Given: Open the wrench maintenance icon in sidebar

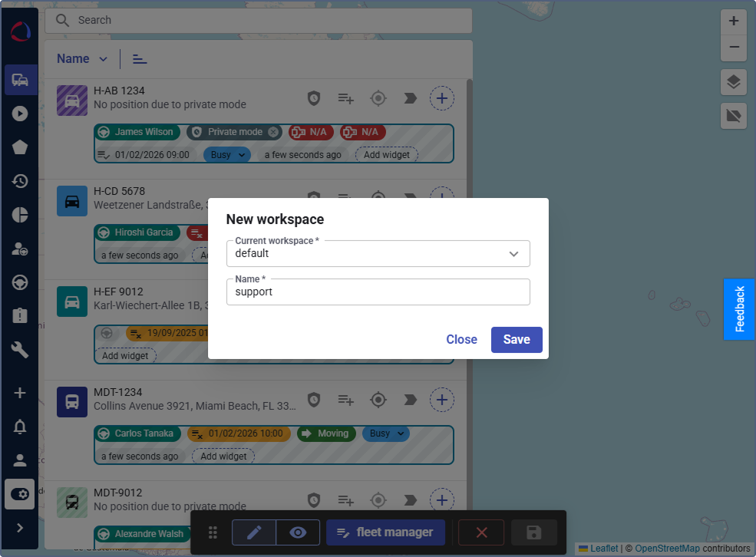Looking at the screenshot, I should [x=21, y=350].
